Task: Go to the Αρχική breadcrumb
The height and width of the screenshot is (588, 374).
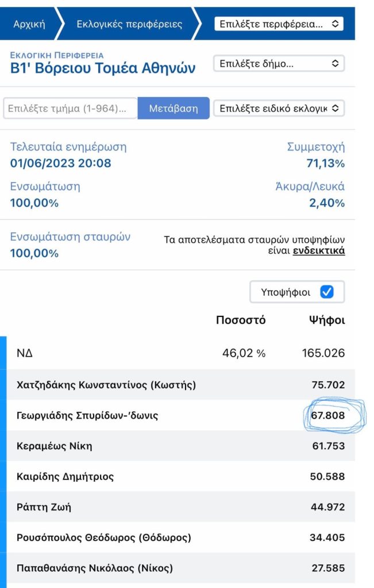Action: click(29, 24)
